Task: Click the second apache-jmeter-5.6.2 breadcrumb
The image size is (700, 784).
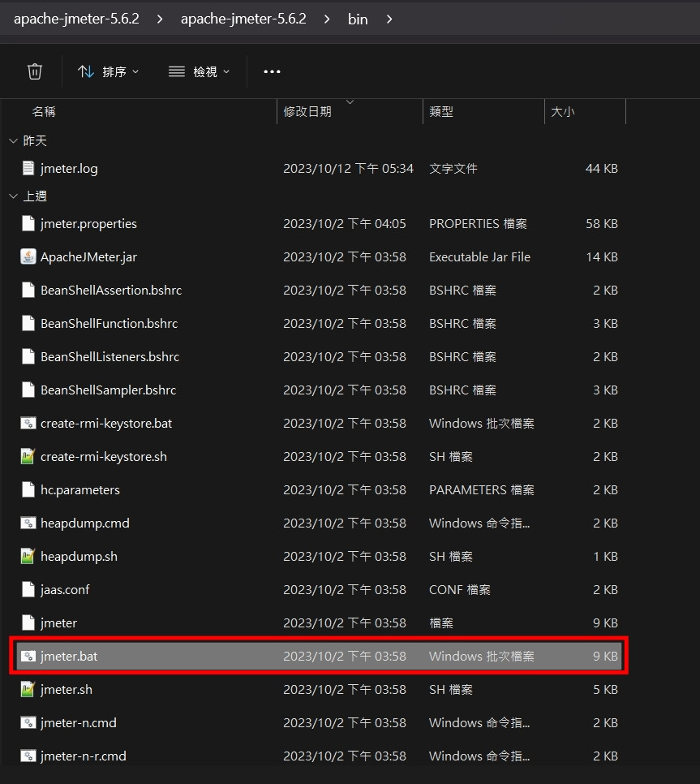Action: click(243, 19)
